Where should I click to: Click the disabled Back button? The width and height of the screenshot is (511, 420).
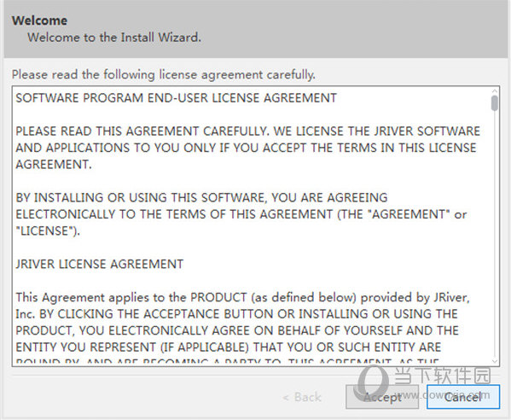coord(302,397)
